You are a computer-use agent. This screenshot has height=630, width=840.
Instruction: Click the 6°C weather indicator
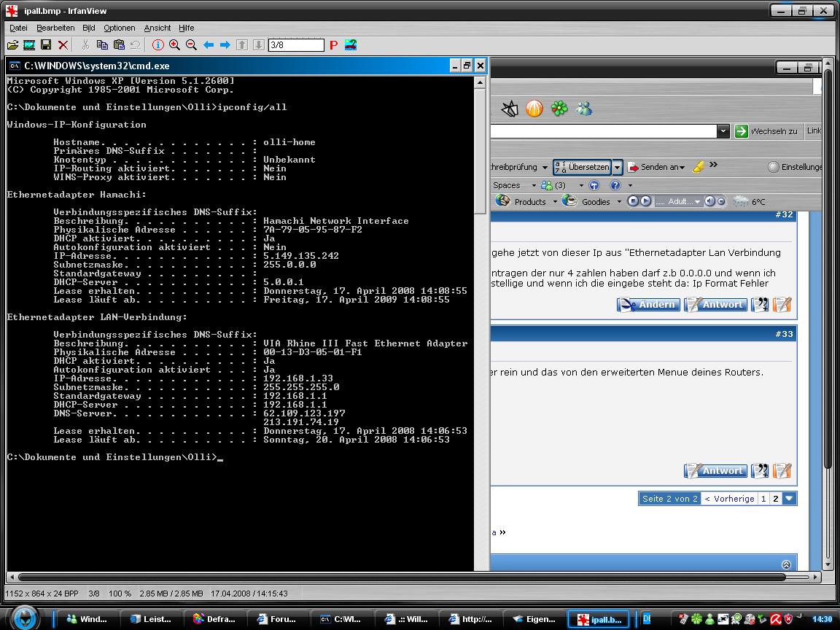coord(750,201)
